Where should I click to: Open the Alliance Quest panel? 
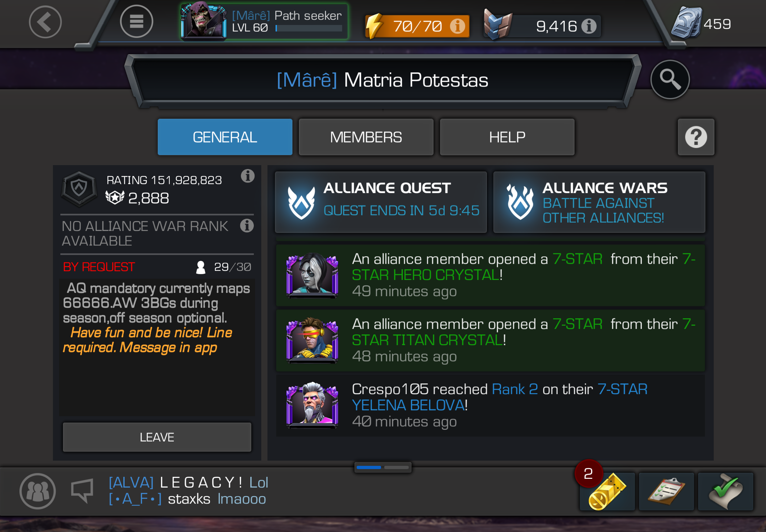coord(381,202)
